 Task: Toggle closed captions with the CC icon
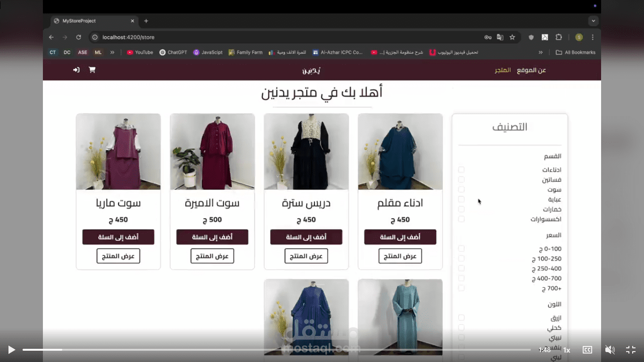587,350
